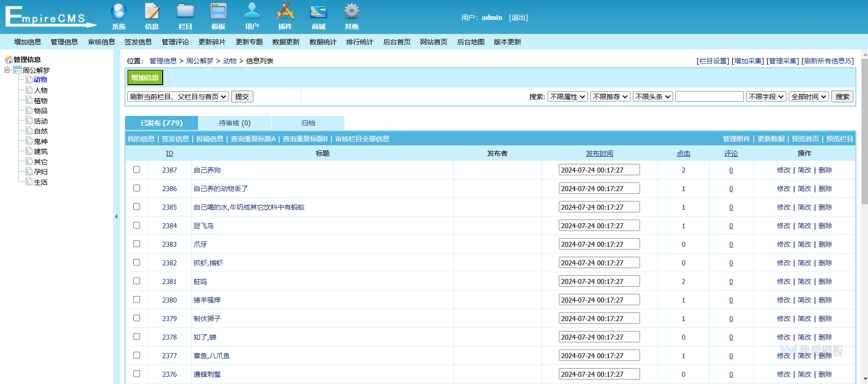Select 其它 in the category tree
Image resolution: width=868 pixels, height=384 pixels.
click(41, 162)
